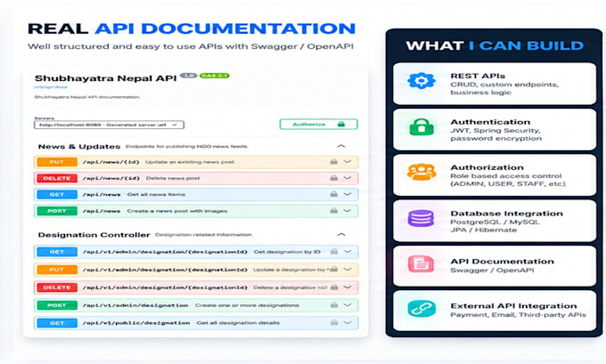The image size is (606, 364).
Task: Click the blue GET /api/news badge
Action: pos(57,195)
